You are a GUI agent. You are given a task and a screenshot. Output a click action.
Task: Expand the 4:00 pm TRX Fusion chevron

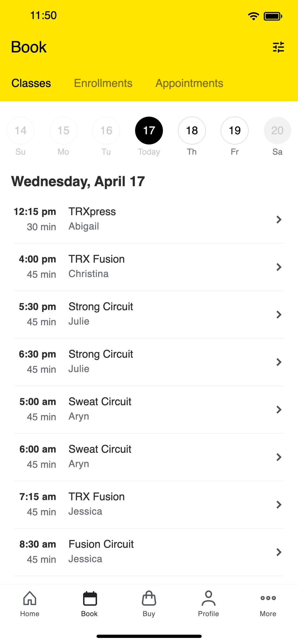[x=279, y=267]
